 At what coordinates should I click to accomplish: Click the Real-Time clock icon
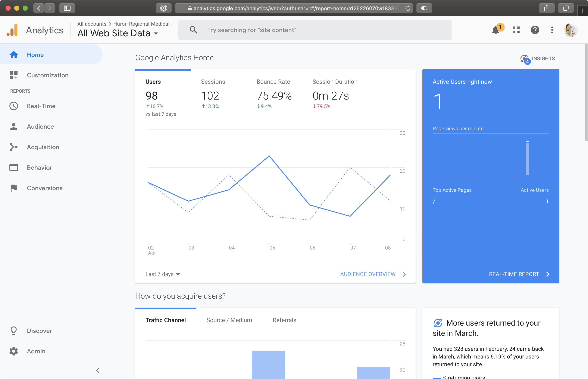click(x=13, y=106)
